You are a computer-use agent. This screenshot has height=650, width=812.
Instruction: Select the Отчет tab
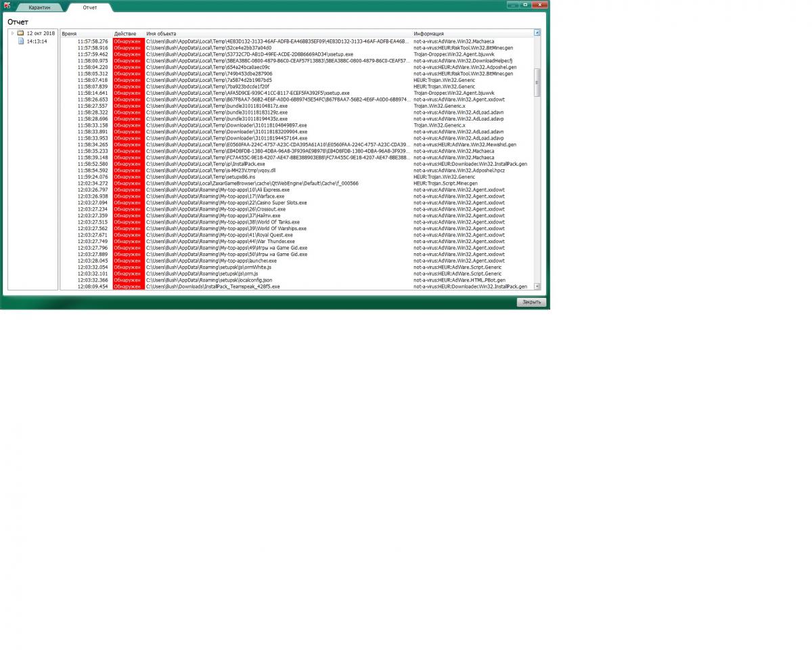89,7
